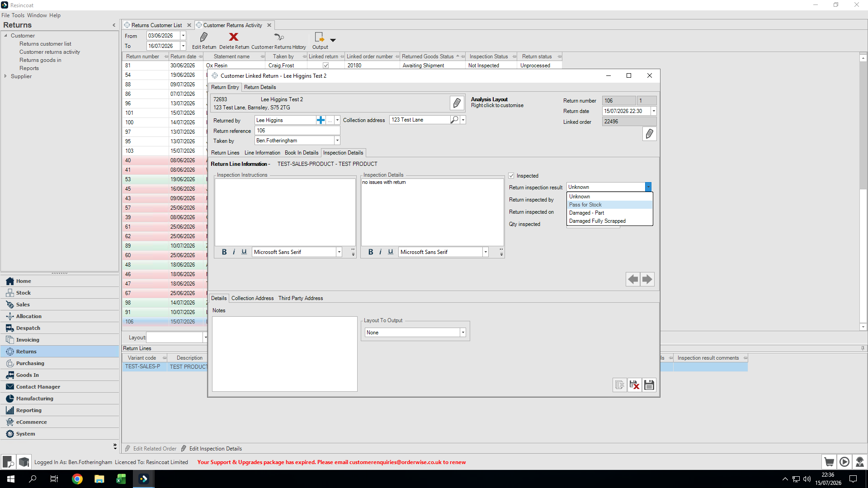Click Edit Inspection Details at bottom
The height and width of the screenshot is (488, 868).
pos(212,449)
